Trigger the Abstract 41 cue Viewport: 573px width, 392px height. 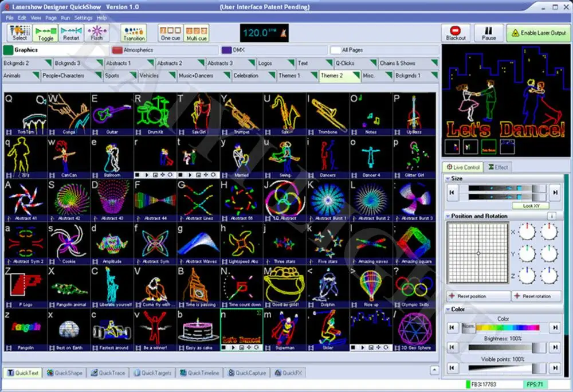(26, 200)
